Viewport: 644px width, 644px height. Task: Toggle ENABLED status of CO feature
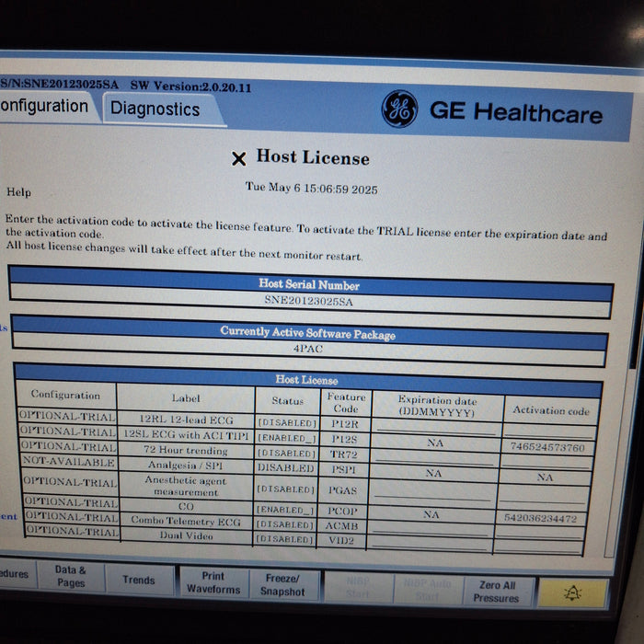tap(285, 510)
